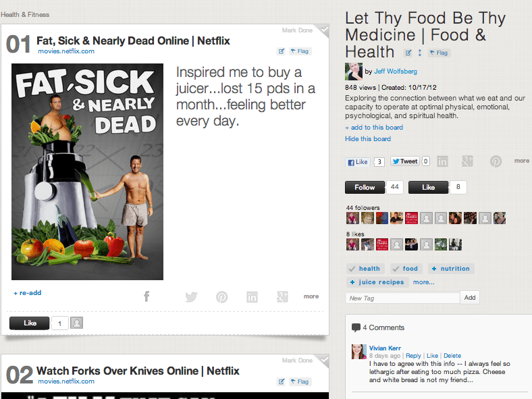Click the 8 likes count bubble
Viewport: 532px width, 399px height.
pyautogui.click(x=458, y=187)
